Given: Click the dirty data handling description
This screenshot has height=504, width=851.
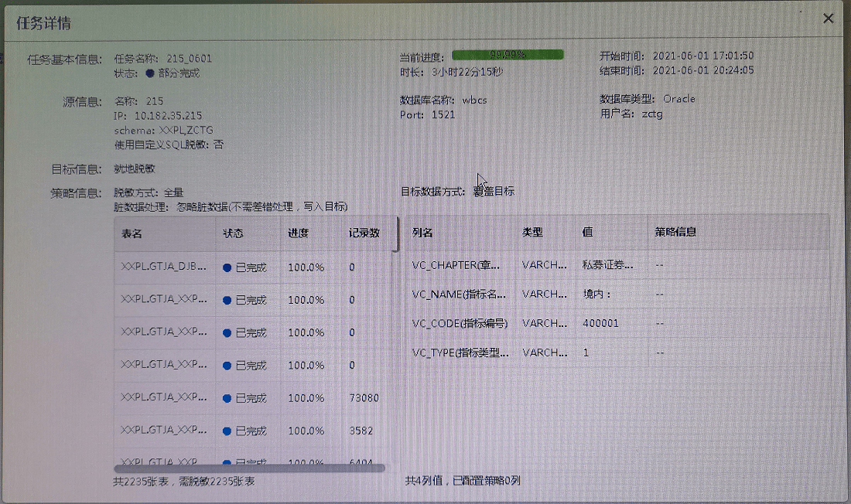Looking at the screenshot, I should 261,206.
